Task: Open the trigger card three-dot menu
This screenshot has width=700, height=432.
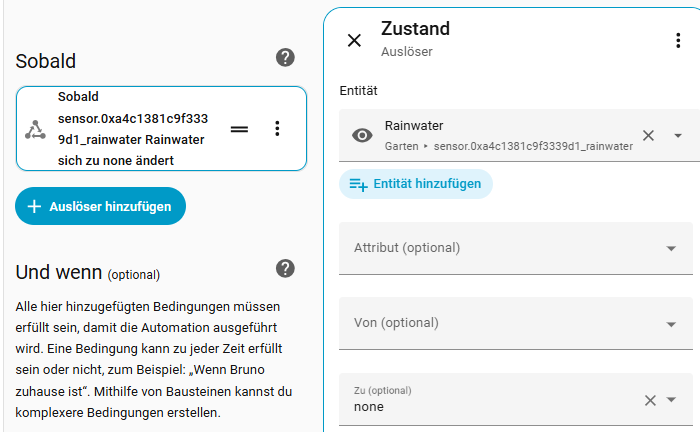Action: tap(278, 129)
